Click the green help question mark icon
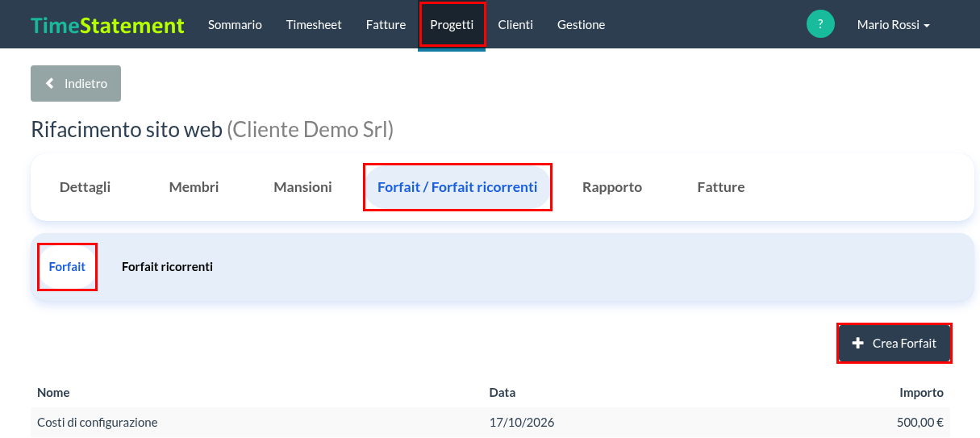 pos(820,24)
